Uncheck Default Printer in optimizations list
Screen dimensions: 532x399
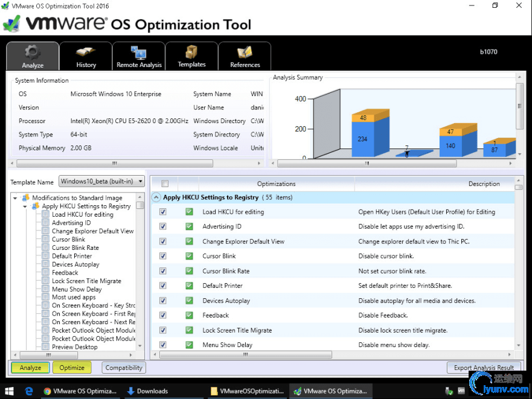(x=163, y=286)
